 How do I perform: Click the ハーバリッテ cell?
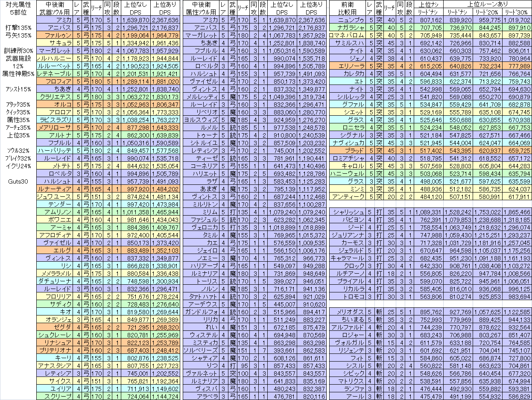click(55, 151)
